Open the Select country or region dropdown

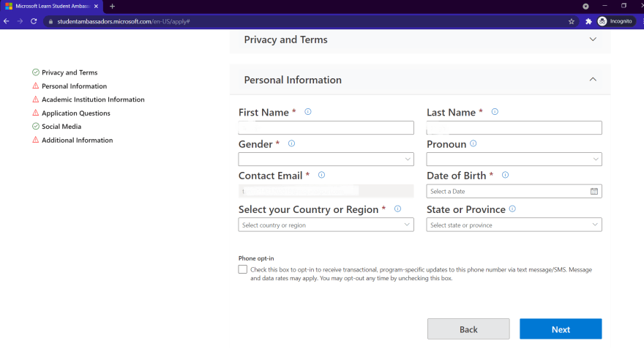326,225
